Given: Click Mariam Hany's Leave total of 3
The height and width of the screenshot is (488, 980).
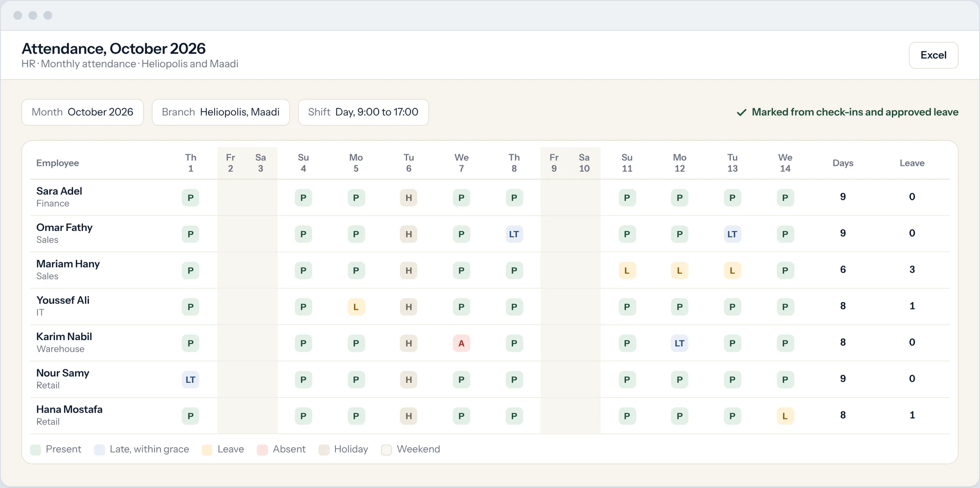Looking at the screenshot, I should coord(912,270).
